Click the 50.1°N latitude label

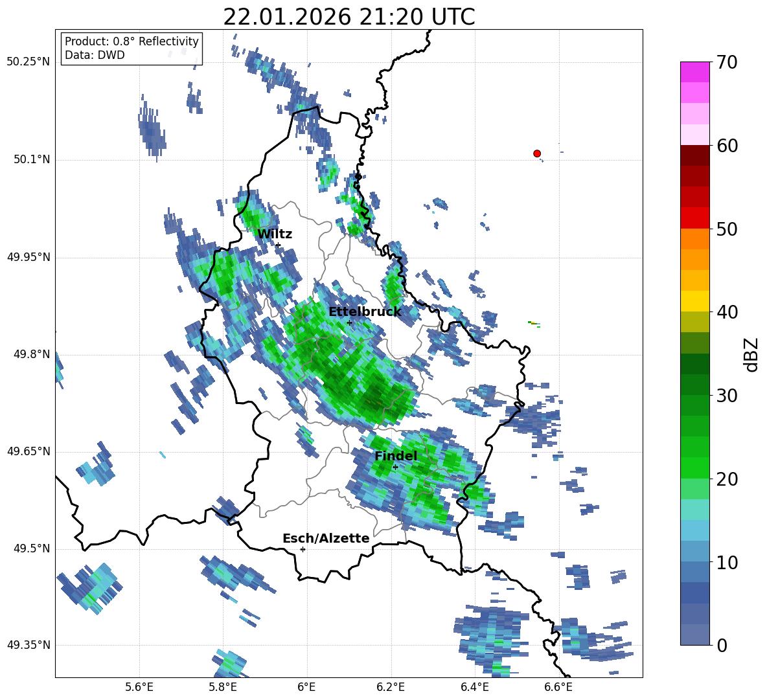point(32,160)
